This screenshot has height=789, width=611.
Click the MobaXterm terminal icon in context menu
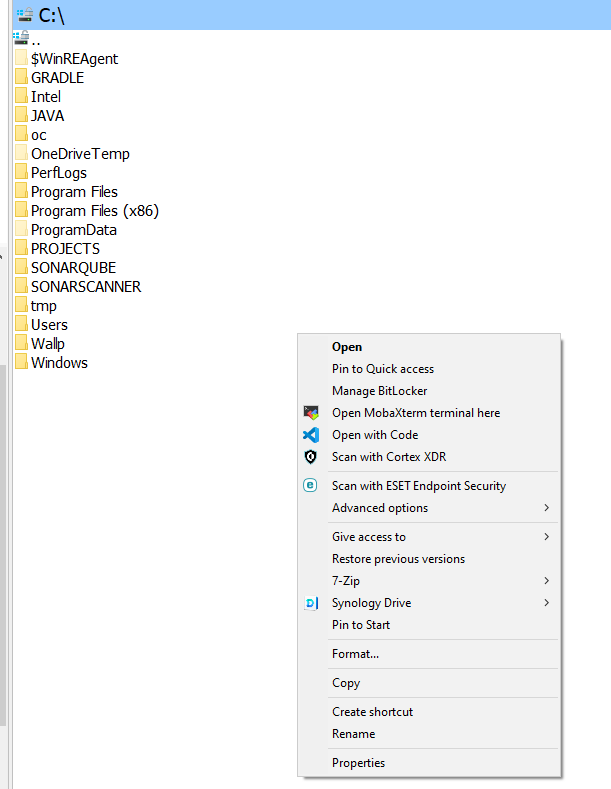click(311, 413)
